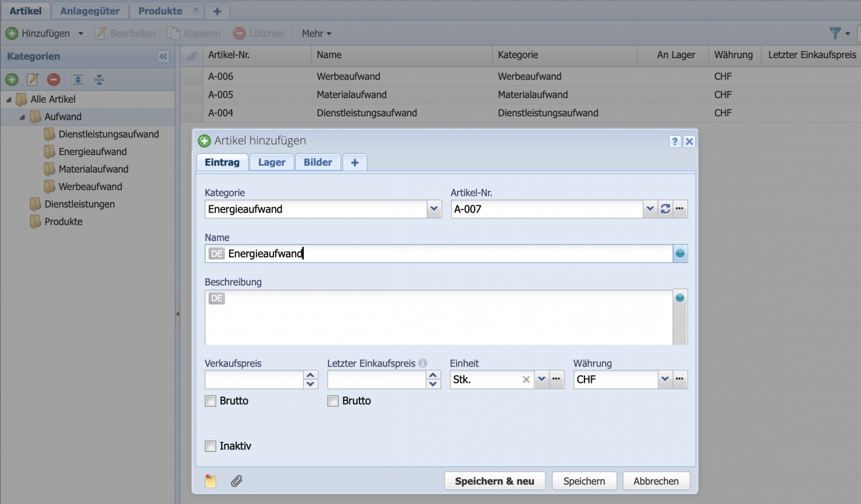Enable Brutto checkbox under Verkaufspreis
Viewport: 861px width, 504px height.
210,401
